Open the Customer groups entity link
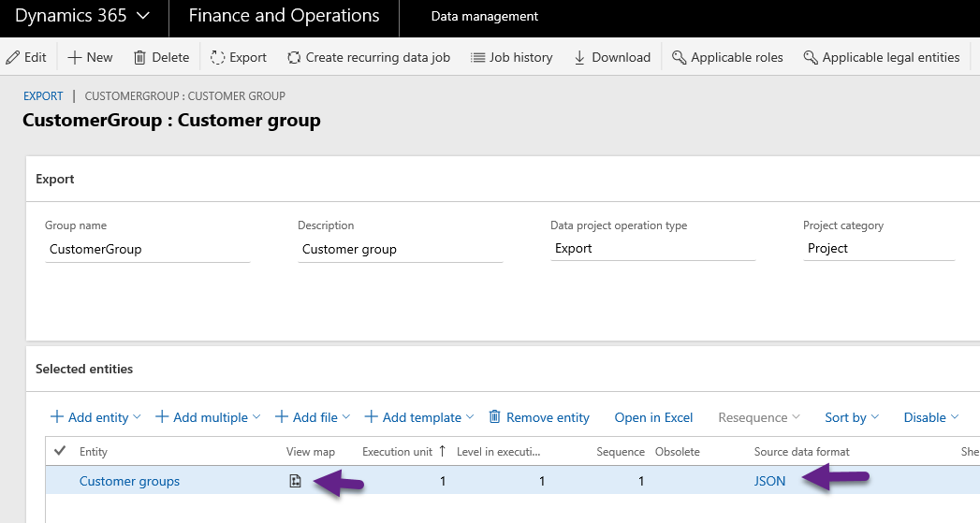980x523 pixels. point(129,481)
